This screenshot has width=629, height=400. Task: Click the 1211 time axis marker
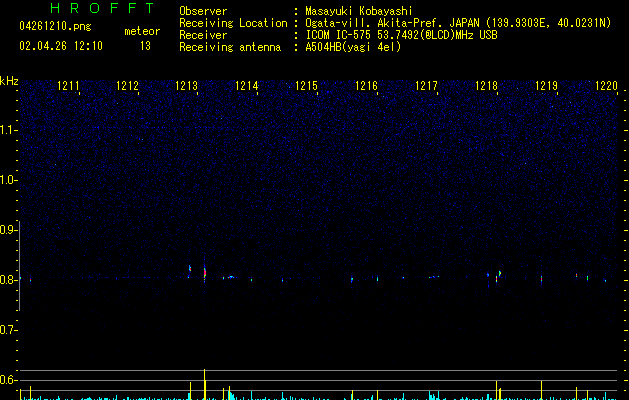pyautogui.click(x=68, y=86)
